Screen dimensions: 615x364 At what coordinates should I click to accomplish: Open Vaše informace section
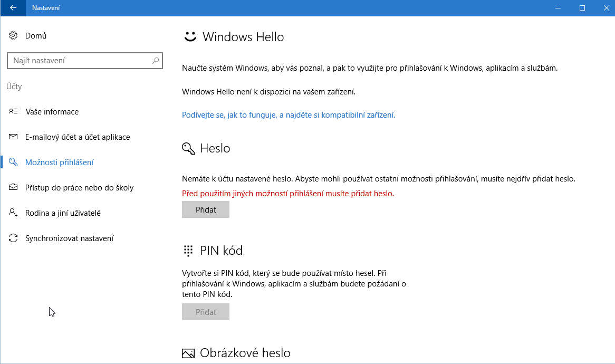52,112
